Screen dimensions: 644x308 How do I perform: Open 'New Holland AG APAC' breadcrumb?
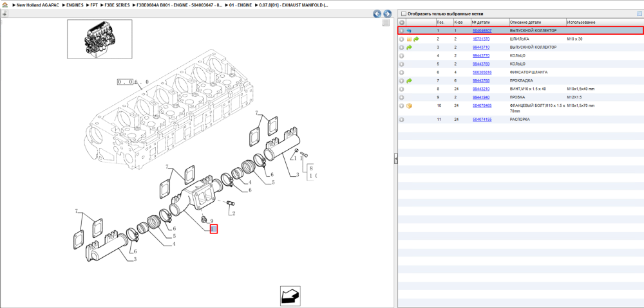[x=38, y=5]
